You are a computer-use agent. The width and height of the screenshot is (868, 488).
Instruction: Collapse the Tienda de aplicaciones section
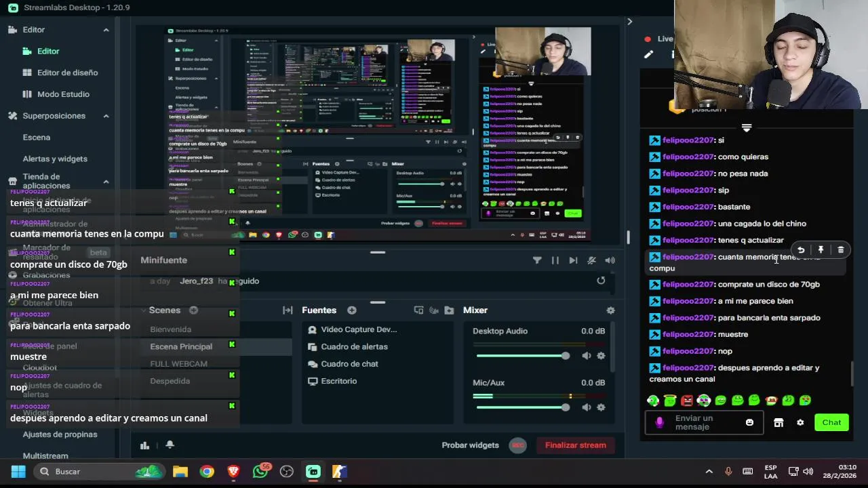[106, 182]
